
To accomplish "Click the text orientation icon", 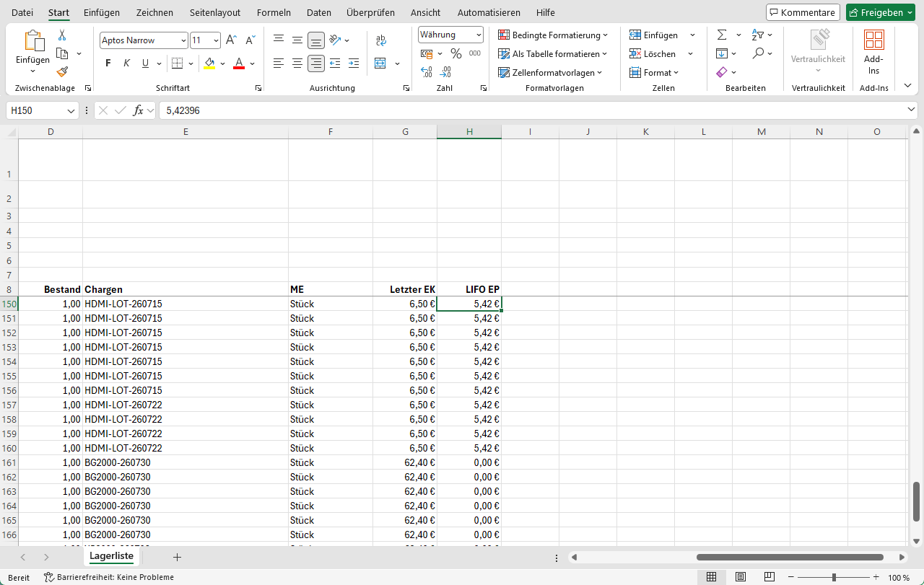I will click(x=335, y=40).
